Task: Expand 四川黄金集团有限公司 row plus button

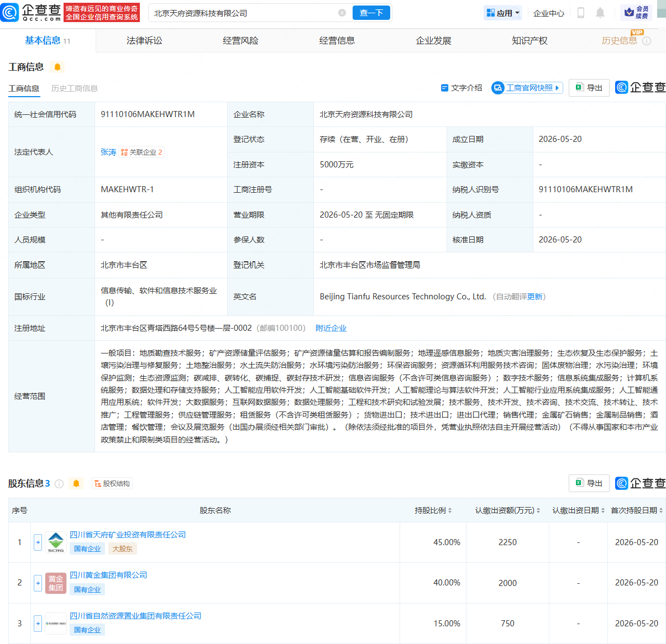Action: point(38,583)
